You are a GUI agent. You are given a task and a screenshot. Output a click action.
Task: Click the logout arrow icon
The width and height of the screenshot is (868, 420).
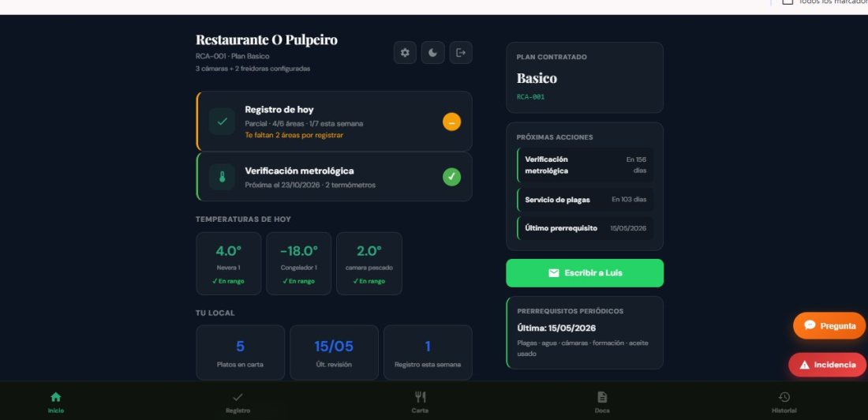461,53
